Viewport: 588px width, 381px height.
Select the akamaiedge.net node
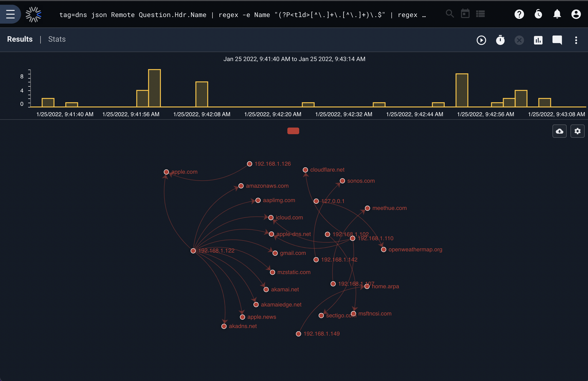click(256, 305)
